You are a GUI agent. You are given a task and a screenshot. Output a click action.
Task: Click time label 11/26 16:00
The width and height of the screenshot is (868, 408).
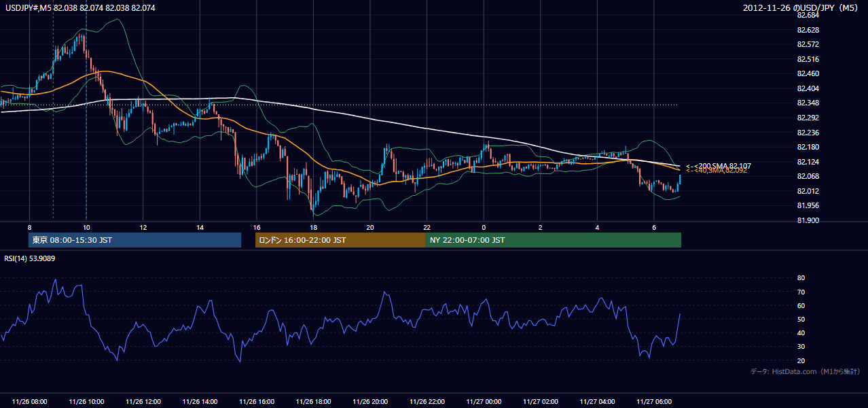click(x=256, y=402)
